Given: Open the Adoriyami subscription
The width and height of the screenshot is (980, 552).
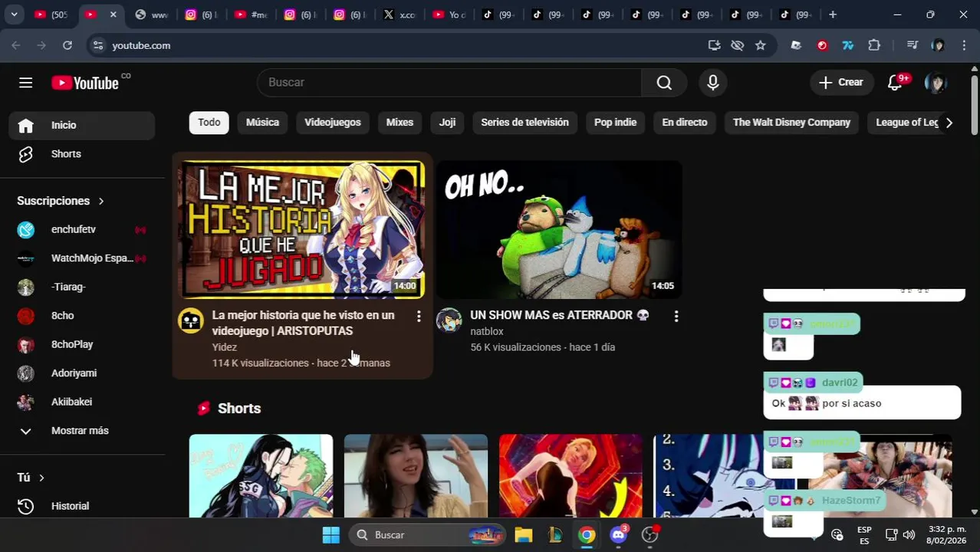Looking at the screenshot, I should [81, 373].
